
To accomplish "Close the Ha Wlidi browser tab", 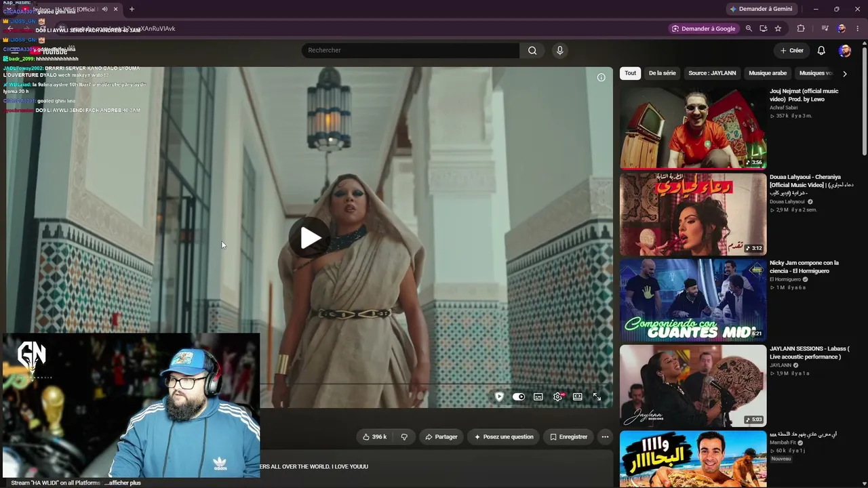I will coord(116,9).
